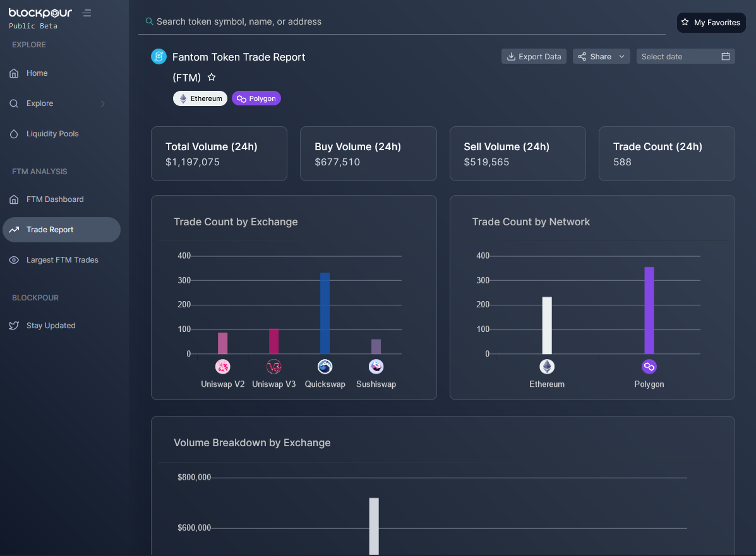Screen dimensions: 756x556
Task: Click the Trade Count by Exchange heading
Action: tap(236, 222)
